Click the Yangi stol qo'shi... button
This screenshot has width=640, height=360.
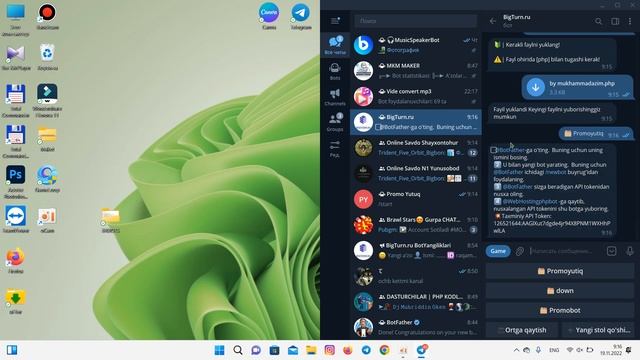click(598, 330)
